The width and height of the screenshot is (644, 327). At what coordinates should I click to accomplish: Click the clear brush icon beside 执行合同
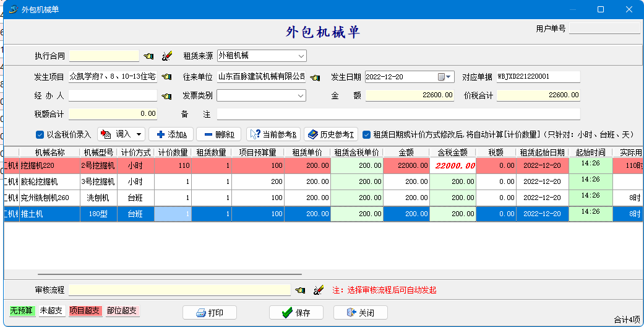point(166,56)
